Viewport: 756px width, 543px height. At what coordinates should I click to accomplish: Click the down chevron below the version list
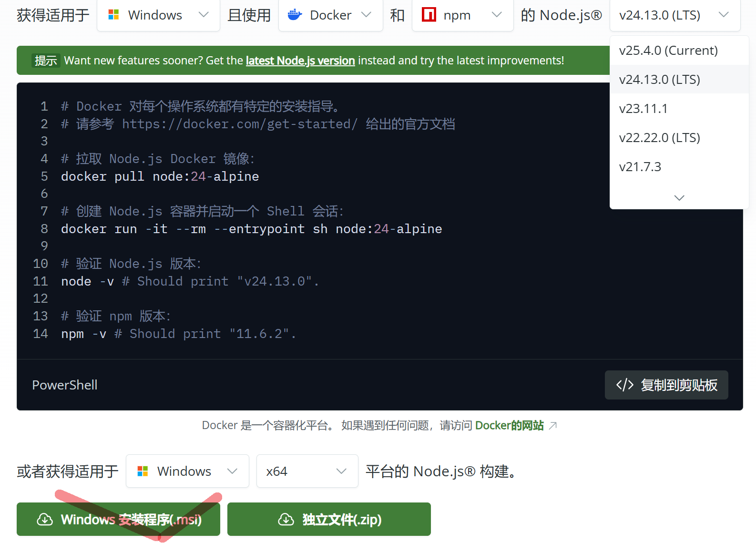point(679,197)
